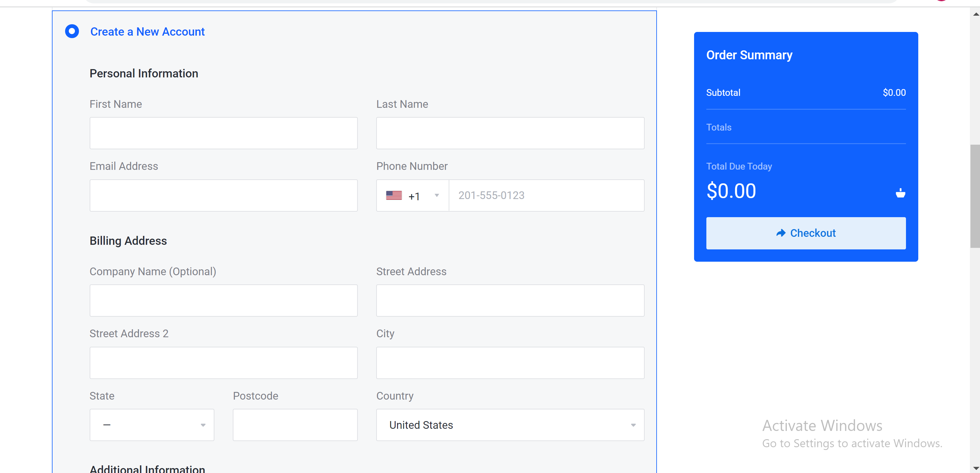Open the Country dropdown showing United States
Screen dimensions: 980x473
pyautogui.click(x=510, y=425)
